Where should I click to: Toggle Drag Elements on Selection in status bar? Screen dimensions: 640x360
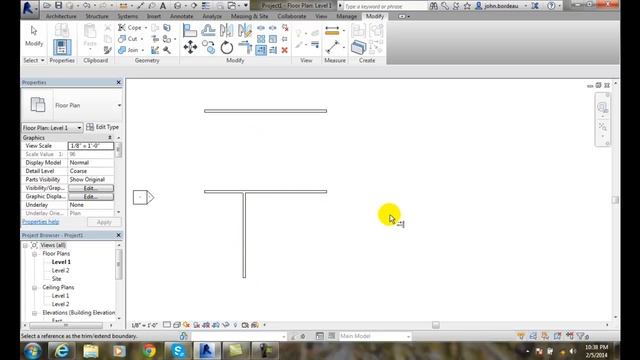click(x=570, y=336)
